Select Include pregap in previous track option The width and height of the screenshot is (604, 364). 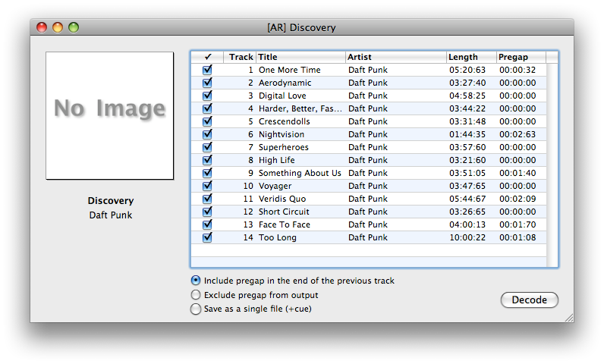pos(196,281)
